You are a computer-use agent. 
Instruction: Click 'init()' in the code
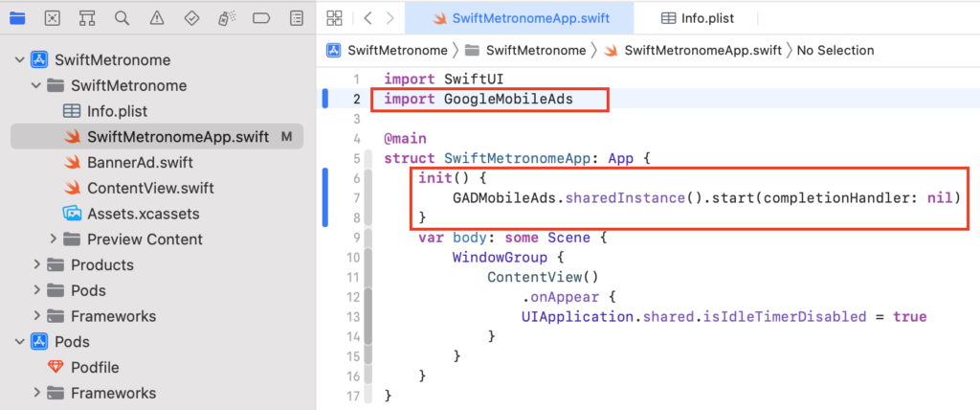[444, 178]
